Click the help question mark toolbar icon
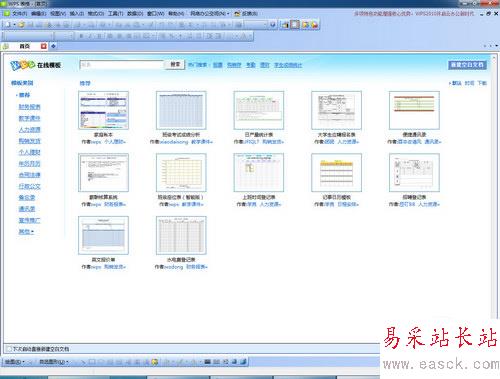 click(273, 24)
